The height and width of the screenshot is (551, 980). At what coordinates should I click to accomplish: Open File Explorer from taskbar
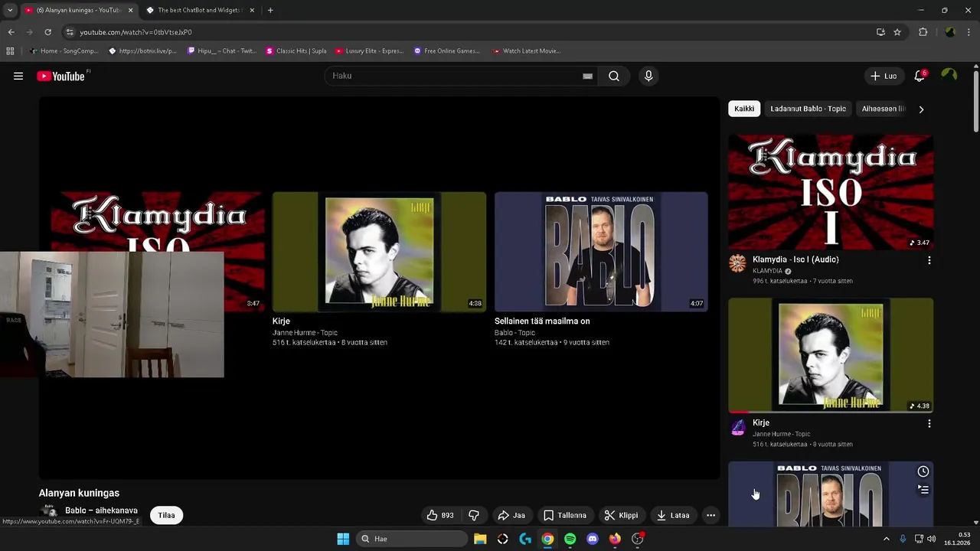tap(480, 539)
